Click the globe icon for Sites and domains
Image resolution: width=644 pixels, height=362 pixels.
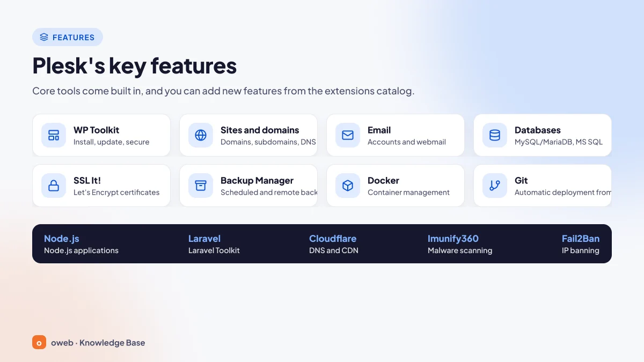(x=201, y=135)
